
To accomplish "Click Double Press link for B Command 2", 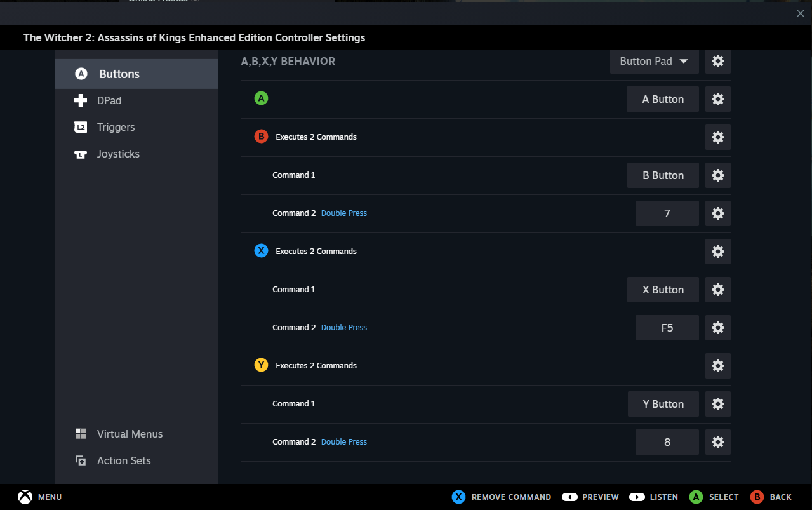I will 344,213.
